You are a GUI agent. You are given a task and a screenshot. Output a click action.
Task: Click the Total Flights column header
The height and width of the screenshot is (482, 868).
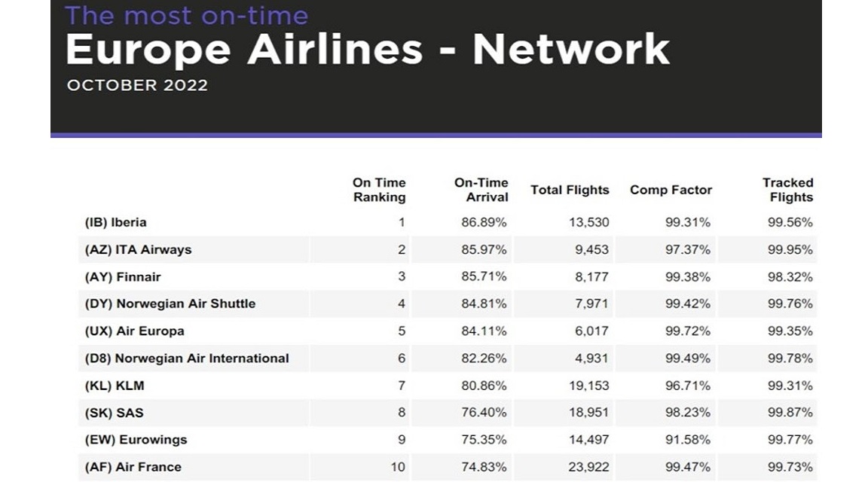tap(570, 190)
